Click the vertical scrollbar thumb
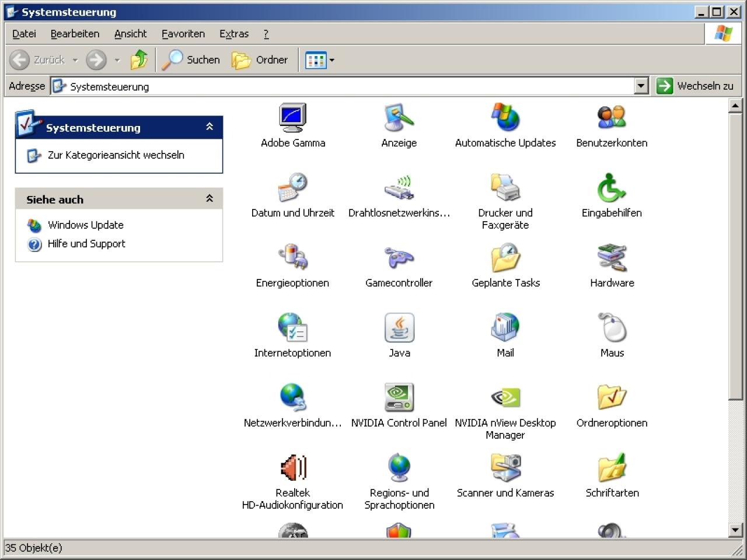The height and width of the screenshot is (560, 747). [735, 256]
